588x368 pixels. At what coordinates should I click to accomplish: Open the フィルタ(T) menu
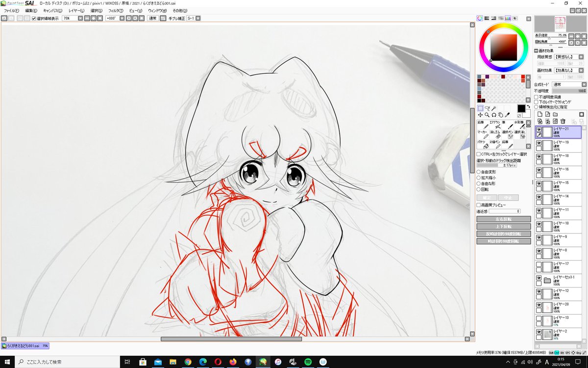tap(116, 10)
